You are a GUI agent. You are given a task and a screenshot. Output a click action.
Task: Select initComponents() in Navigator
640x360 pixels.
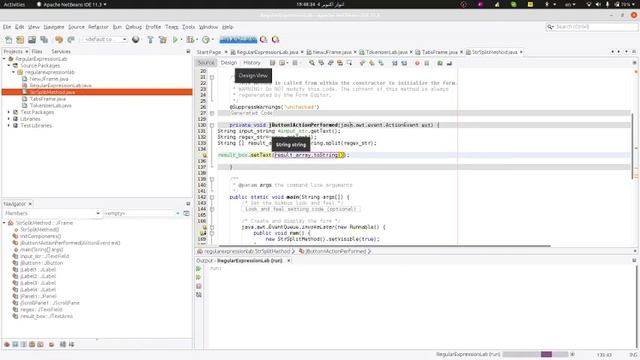point(40,236)
